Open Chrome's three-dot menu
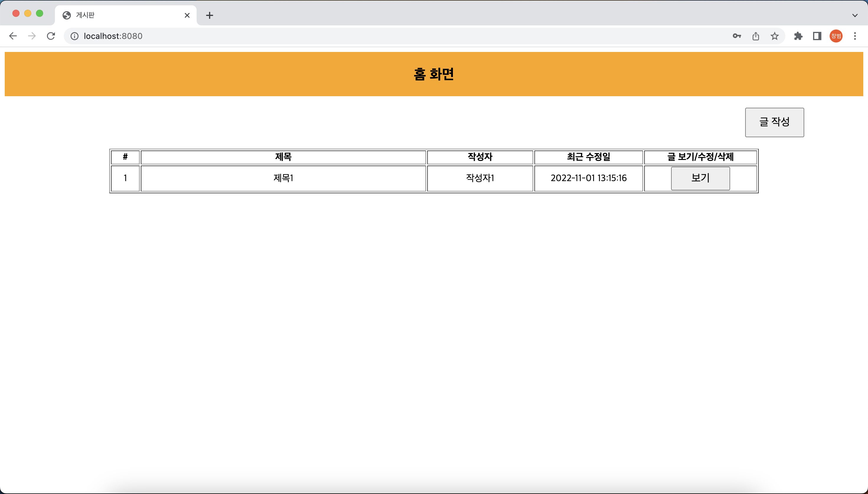 pos(855,36)
